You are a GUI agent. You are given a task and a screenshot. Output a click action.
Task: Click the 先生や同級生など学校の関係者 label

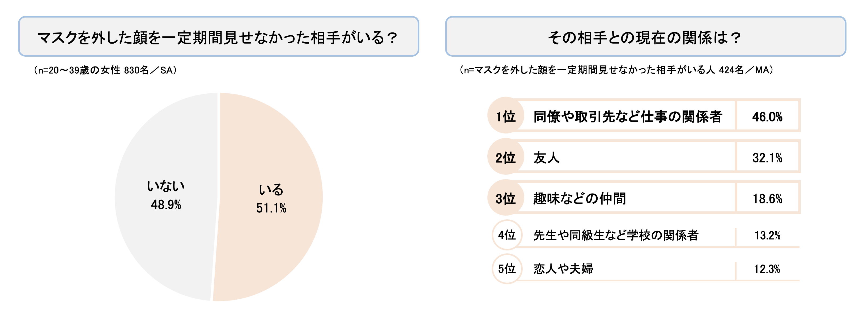pyautogui.click(x=616, y=235)
